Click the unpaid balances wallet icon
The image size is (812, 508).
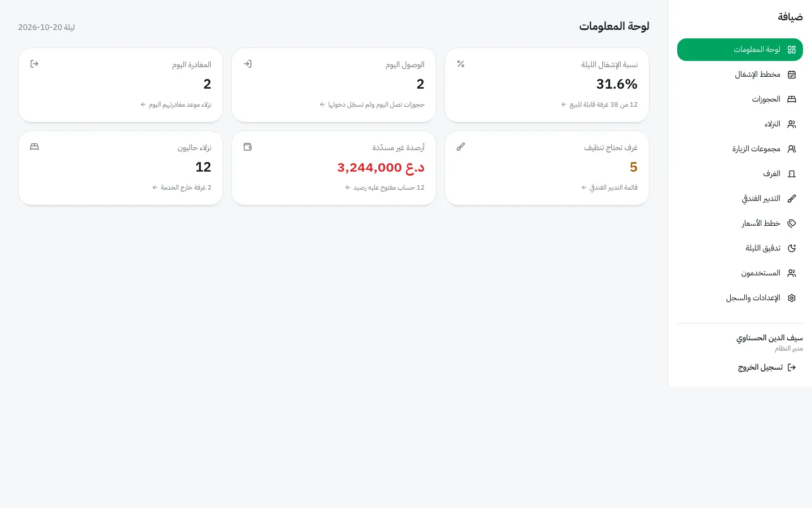(x=248, y=147)
